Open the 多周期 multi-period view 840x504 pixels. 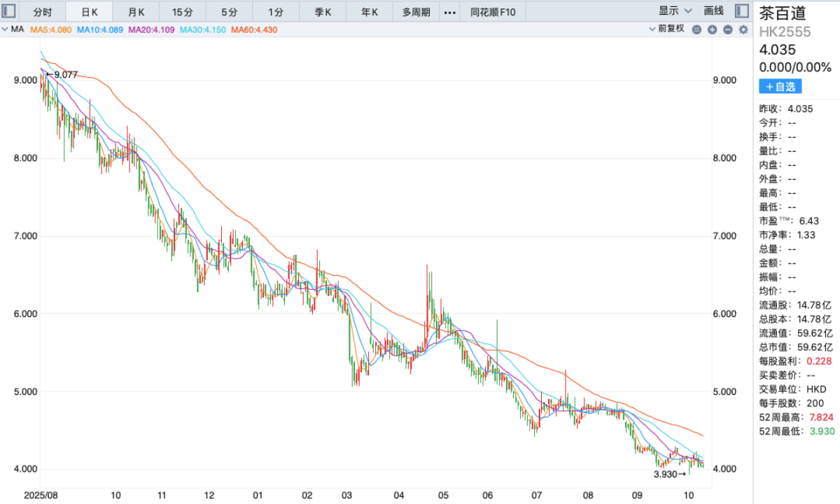tap(416, 12)
